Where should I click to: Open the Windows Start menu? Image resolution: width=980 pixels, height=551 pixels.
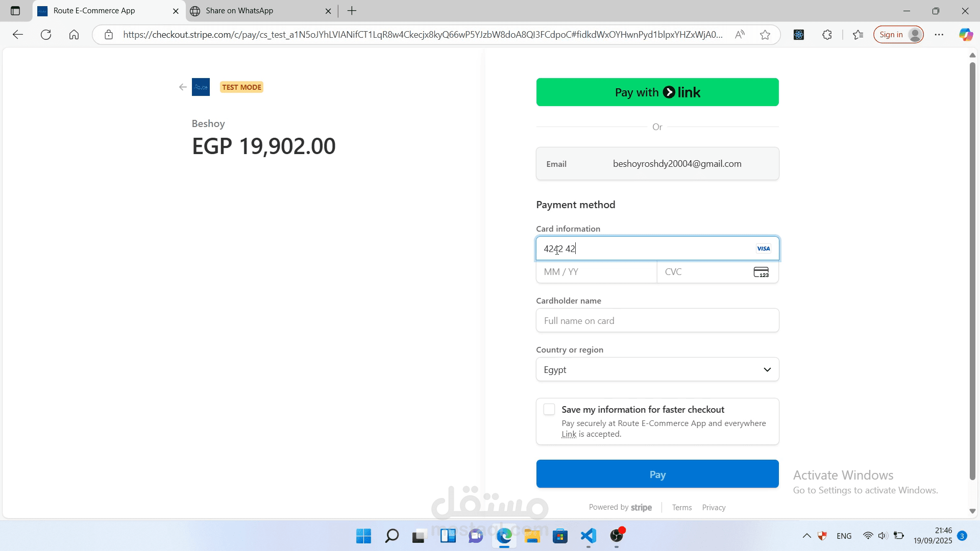363,536
